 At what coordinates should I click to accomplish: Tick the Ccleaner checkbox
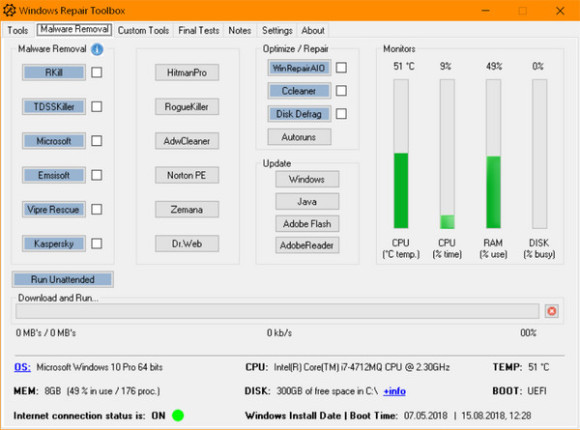341,91
